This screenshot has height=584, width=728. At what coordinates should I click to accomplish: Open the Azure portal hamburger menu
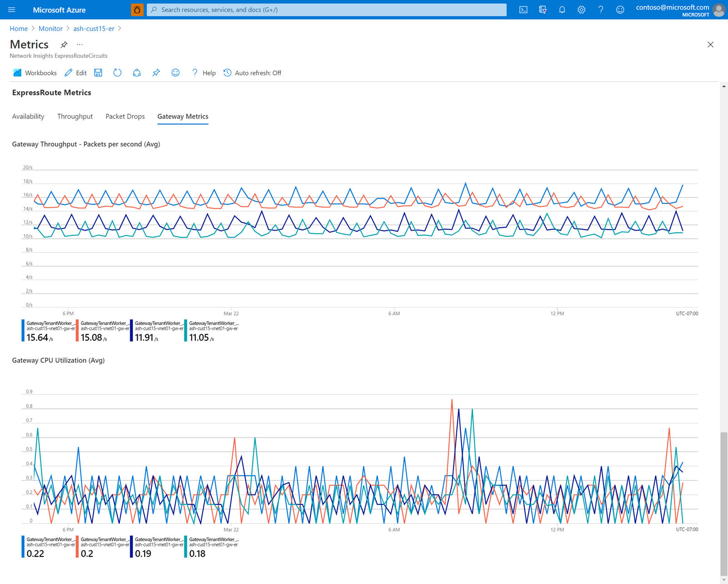click(12, 10)
